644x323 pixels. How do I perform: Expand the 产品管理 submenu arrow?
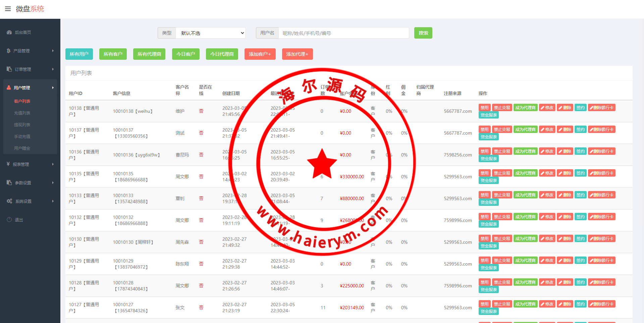[53, 51]
